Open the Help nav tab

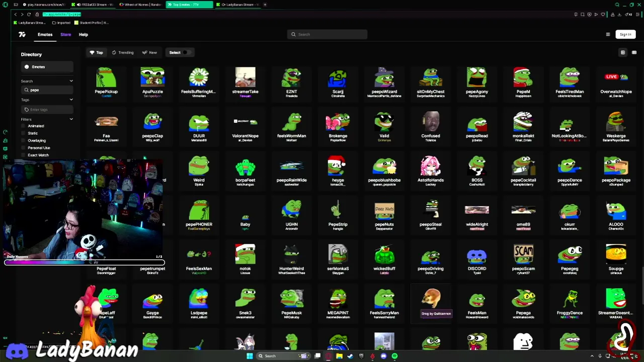point(83,35)
